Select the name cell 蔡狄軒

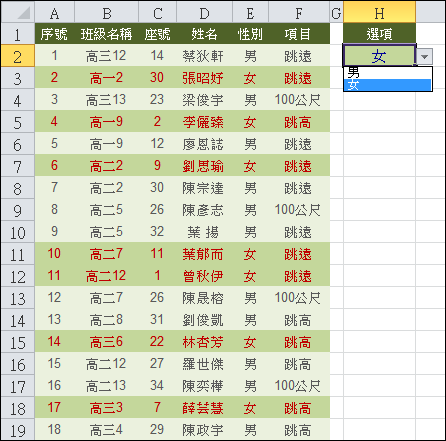[x=204, y=56]
